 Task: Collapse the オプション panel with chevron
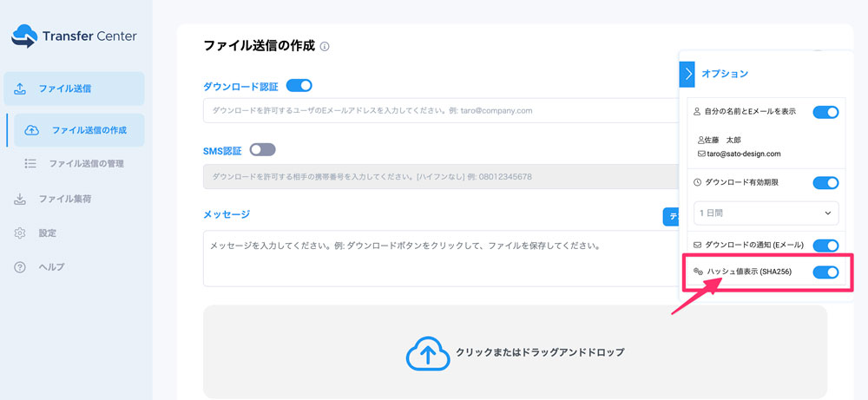point(687,75)
